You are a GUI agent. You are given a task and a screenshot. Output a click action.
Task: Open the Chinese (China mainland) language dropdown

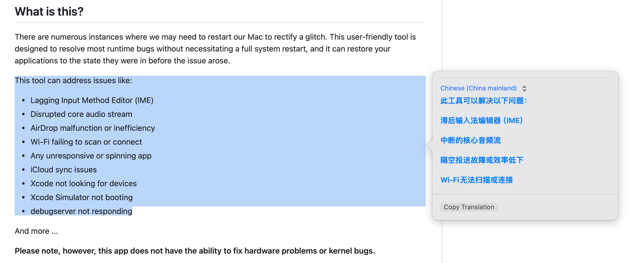click(x=483, y=88)
